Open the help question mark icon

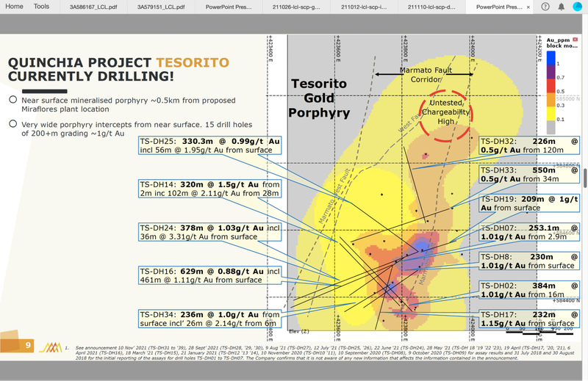pyautogui.click(x=545, y=7)
